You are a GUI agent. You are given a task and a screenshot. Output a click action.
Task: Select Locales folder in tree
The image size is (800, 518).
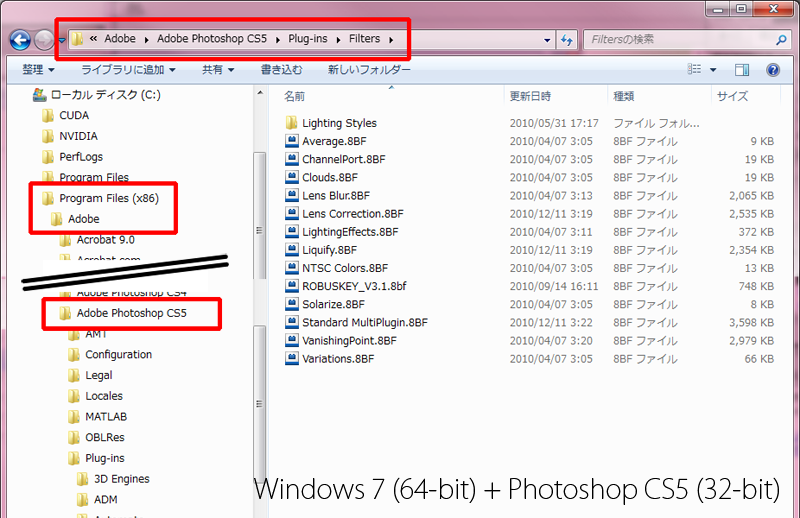click(95, 396)
